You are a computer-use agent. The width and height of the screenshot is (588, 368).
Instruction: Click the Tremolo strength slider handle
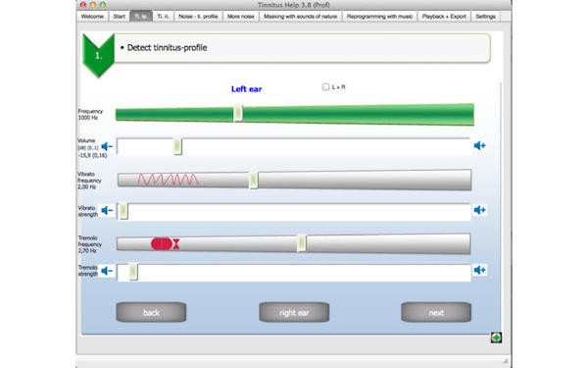(x=132, y=272)
